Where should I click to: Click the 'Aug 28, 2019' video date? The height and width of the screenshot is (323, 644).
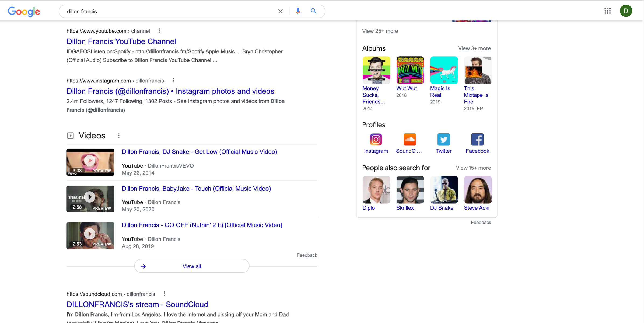pyautogui.click(x=138, y=246)
